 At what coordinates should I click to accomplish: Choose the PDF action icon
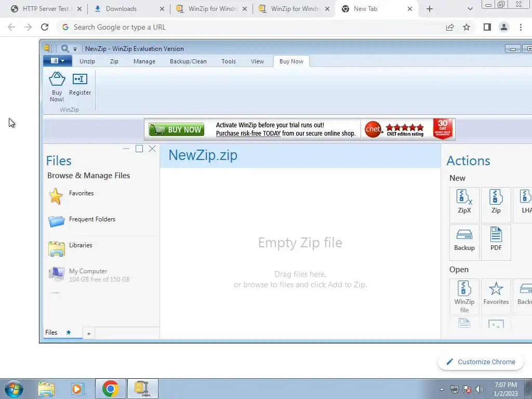click(496, 242)
